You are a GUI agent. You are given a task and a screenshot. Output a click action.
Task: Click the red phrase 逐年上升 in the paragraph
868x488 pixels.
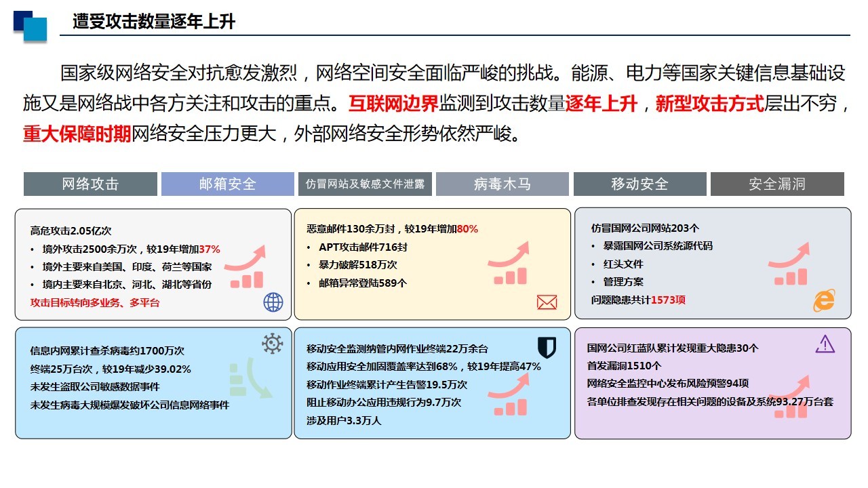tap(601, 104)
